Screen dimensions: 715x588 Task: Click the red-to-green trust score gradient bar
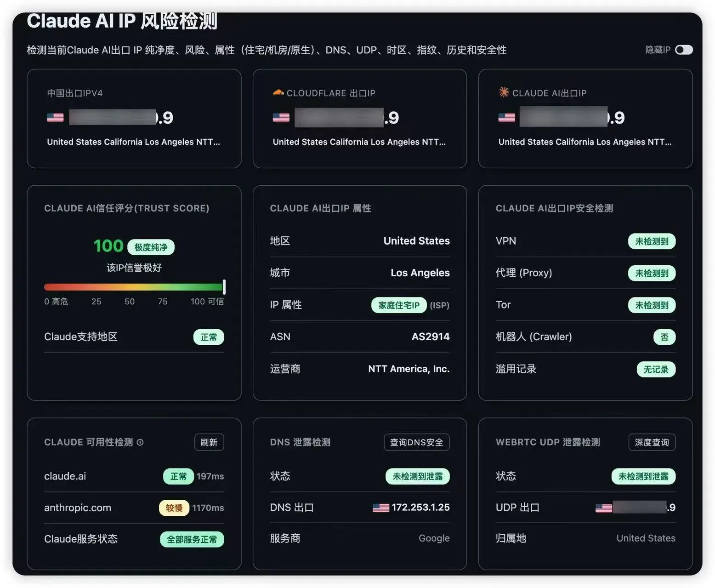[x=134, y=287]
